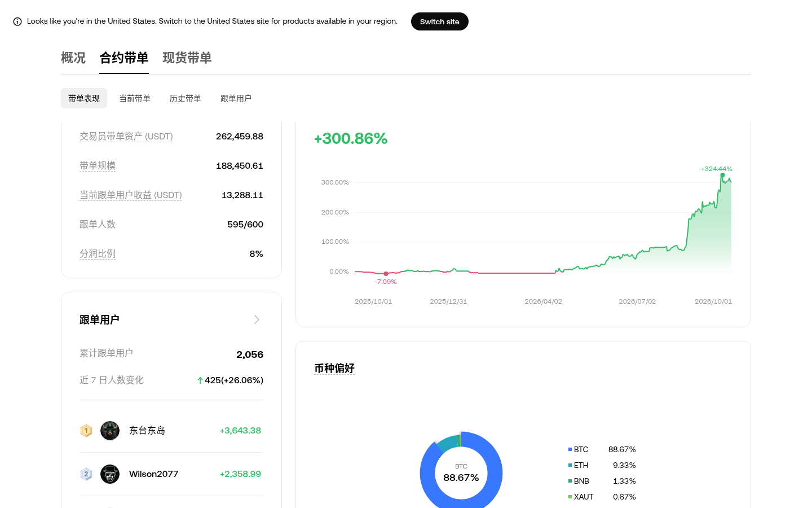Expand the 跟单用户 card chevron
This screenshot has height=508, width=812.
click(x=257, y=319)
